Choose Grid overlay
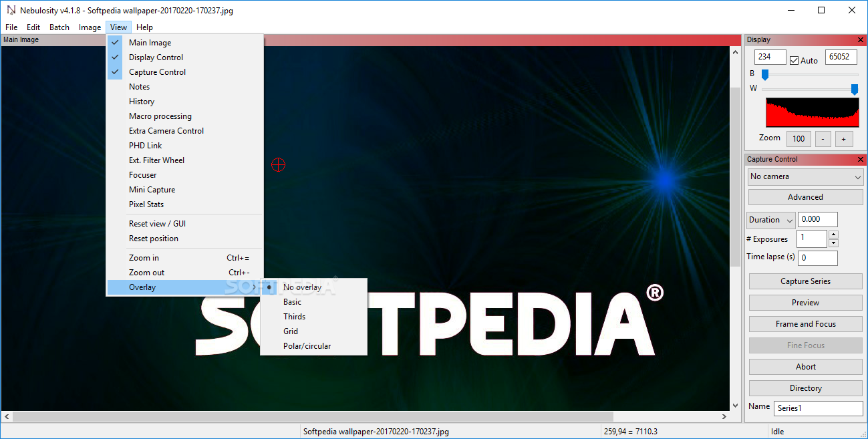This screenshot has height=439, width=868. pyautogui.click(x=313, y=331)
